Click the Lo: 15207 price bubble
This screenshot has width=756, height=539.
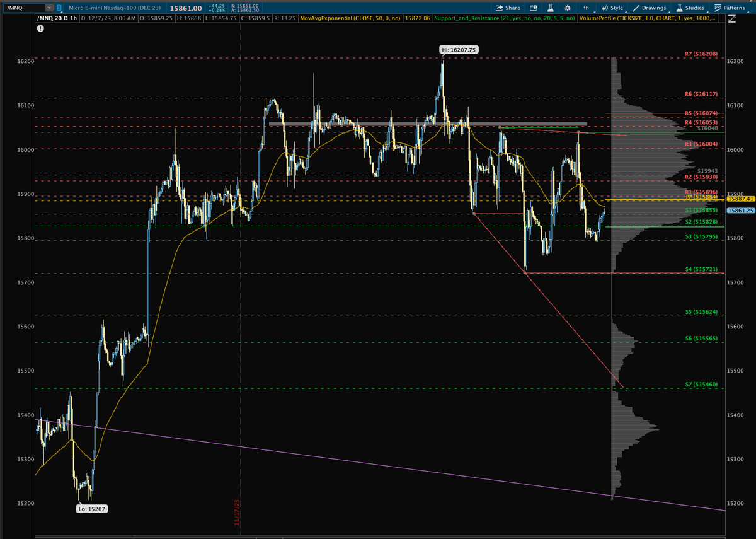[91, 509]
